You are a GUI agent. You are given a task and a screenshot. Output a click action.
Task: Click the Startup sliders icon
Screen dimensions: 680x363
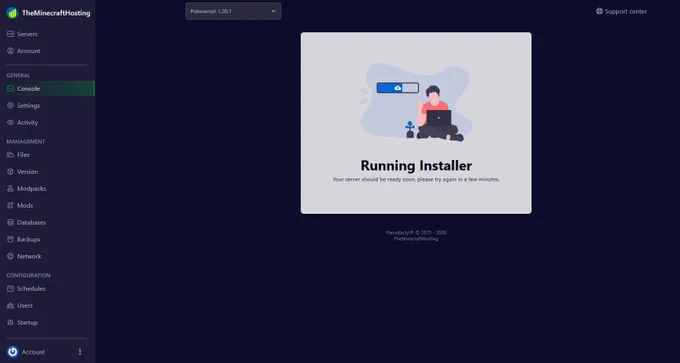pos(10,322)
